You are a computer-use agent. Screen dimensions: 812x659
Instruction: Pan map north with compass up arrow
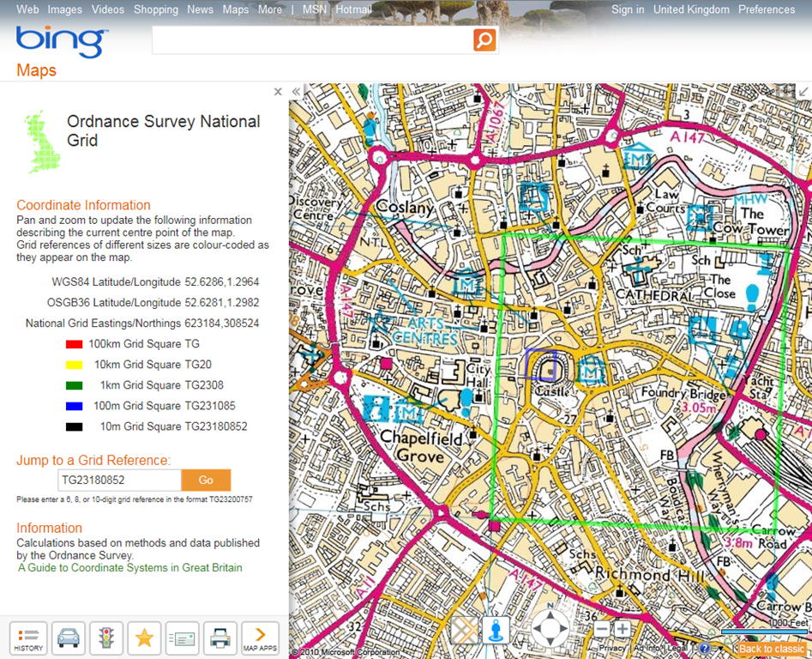(550, 616)
